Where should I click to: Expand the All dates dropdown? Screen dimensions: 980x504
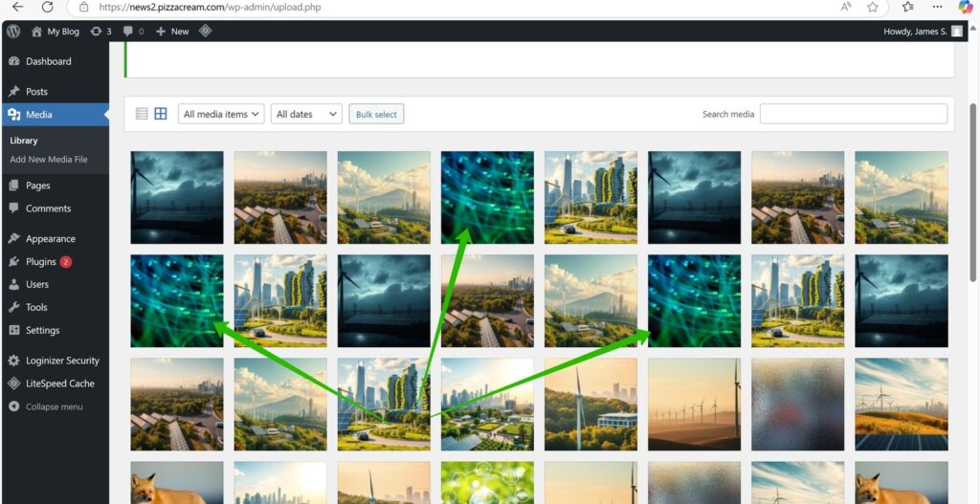point(306,114)
